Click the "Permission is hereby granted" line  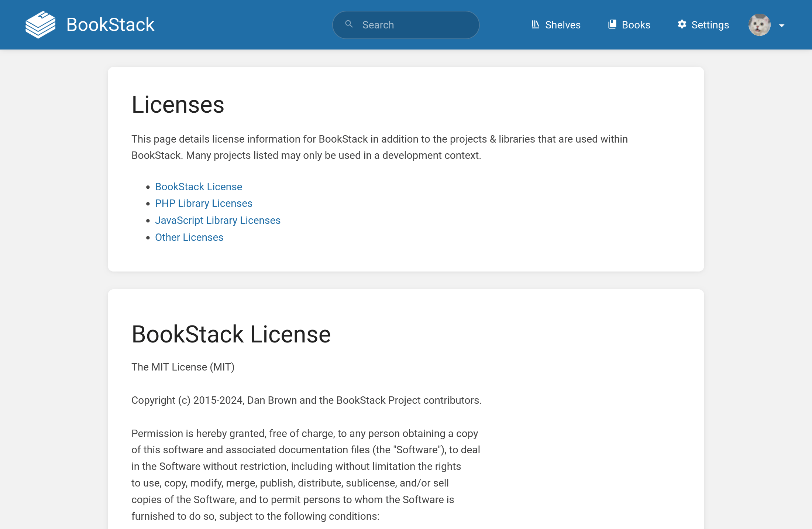305,433
